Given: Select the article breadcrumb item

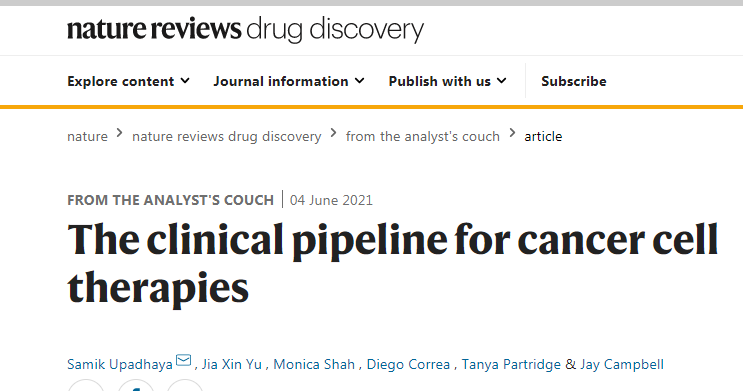Looking at the screenshot, I should (x=543, y=136).
